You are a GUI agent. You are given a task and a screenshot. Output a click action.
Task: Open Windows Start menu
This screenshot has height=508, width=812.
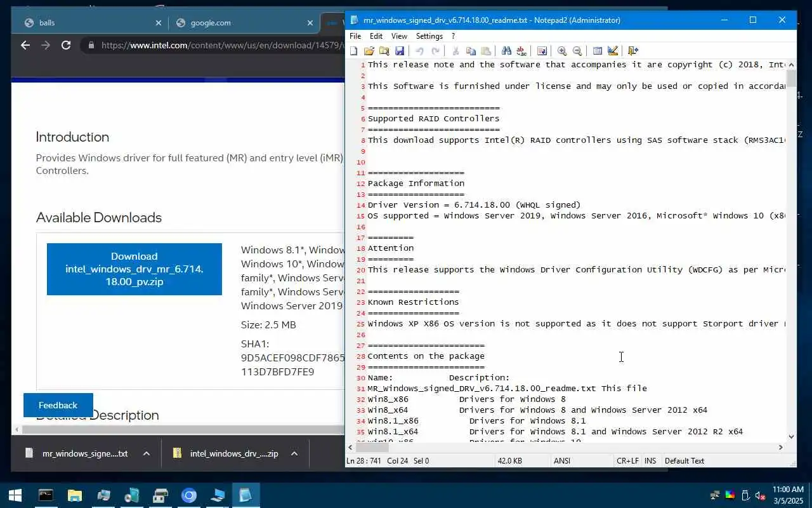pyautogui.click(x=15, y=495)
